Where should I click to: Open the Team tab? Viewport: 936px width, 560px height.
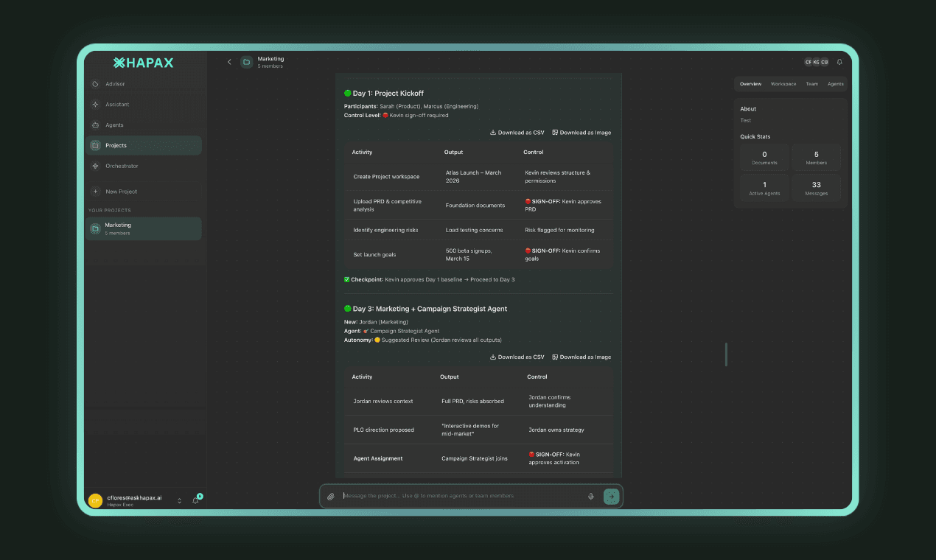(x=811, y=83)
